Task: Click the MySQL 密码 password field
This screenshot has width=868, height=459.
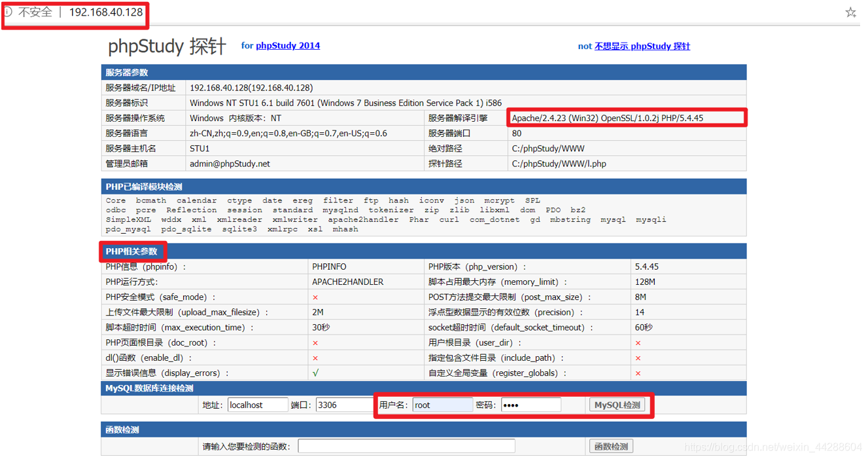Action: (x=531, y=405)
